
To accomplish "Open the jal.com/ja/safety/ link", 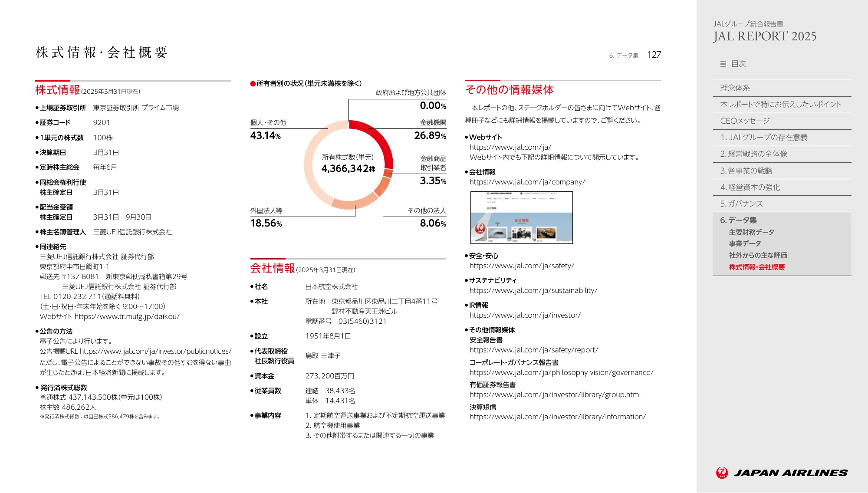I will pos(522,266).
